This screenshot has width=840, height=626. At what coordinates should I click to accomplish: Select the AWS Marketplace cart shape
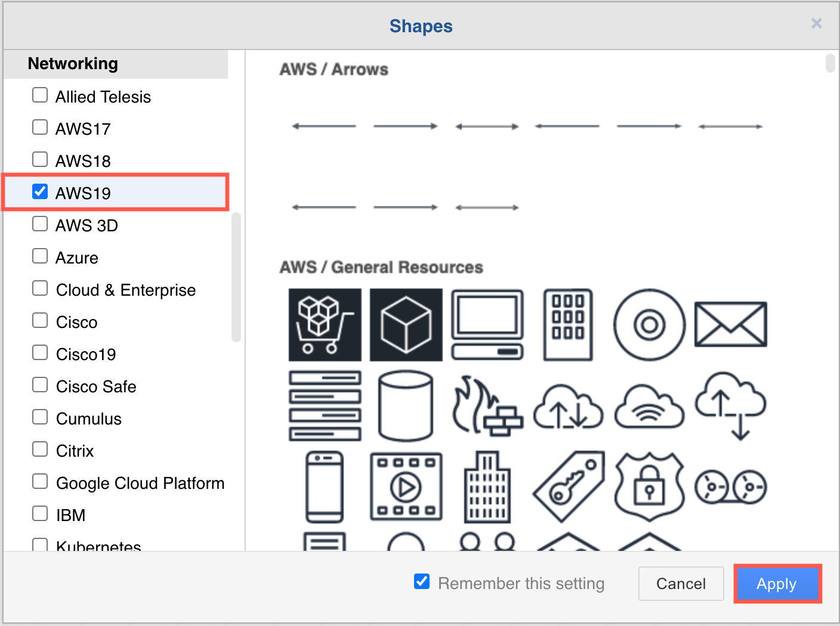[x=325, y=325]
